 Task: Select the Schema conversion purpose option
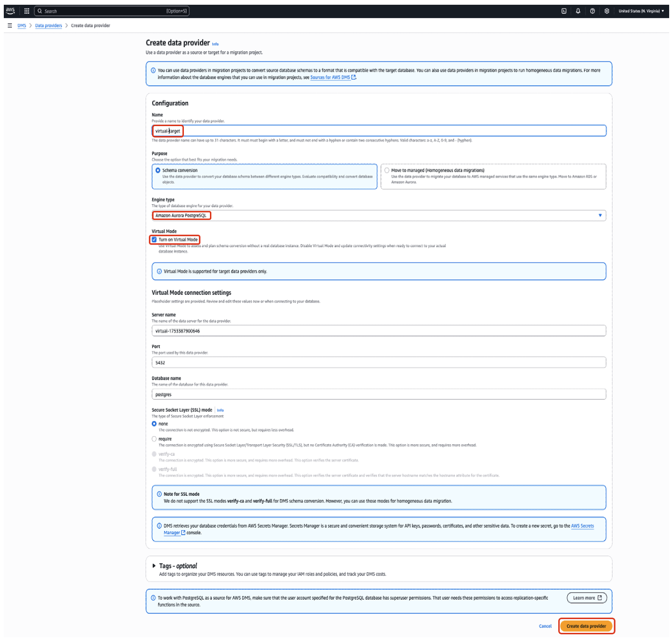coord(264,176)
